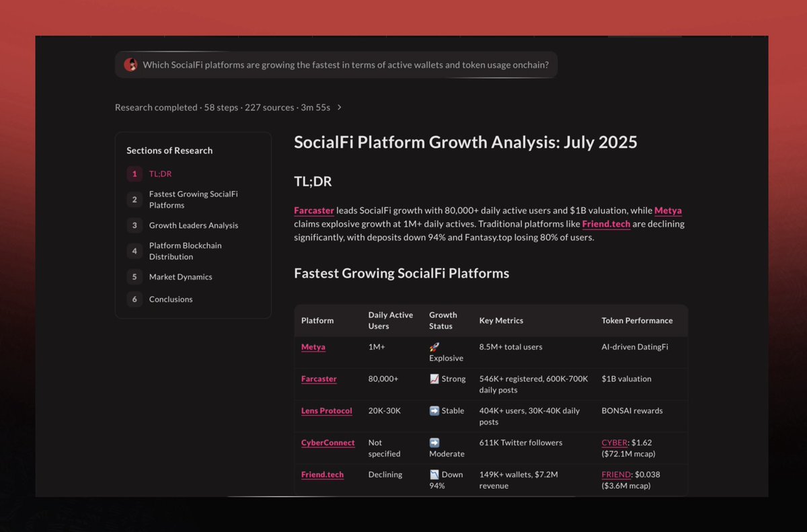
Task: Open CyberConnect link in table
Action: (x=328, y=443)
